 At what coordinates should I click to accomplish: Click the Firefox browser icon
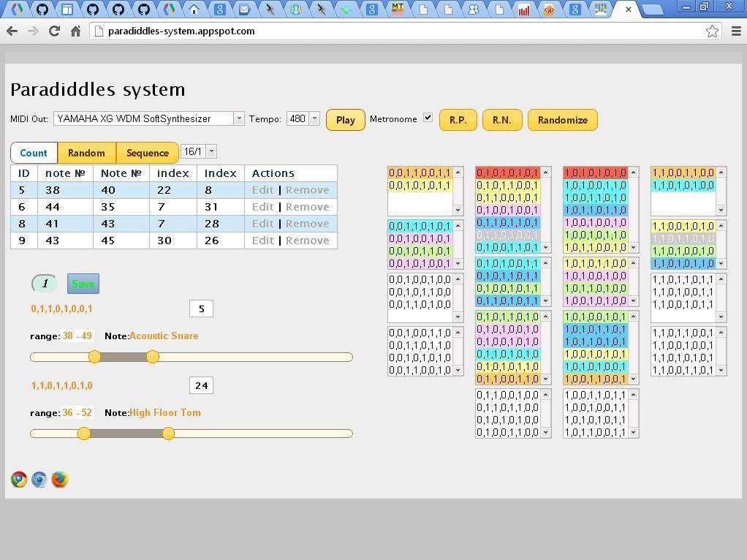click(x=59, y=479)
